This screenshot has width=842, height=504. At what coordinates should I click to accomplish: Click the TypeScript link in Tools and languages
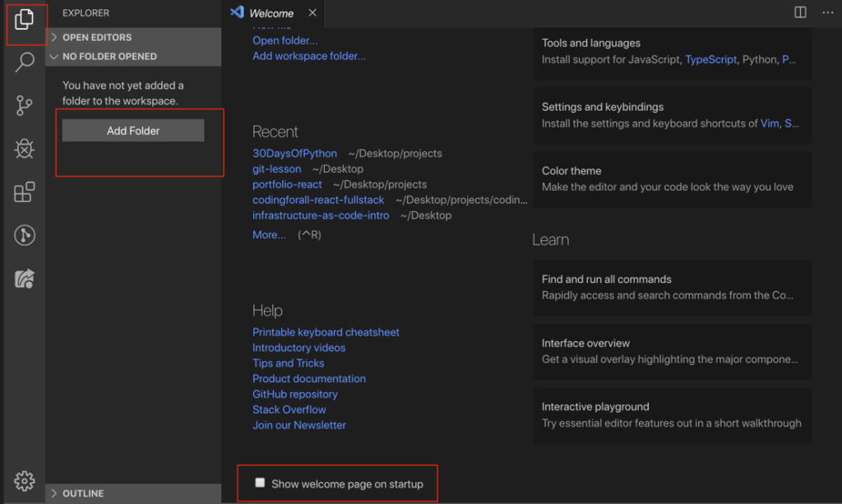pyautogui.click(x=711, y=59)
